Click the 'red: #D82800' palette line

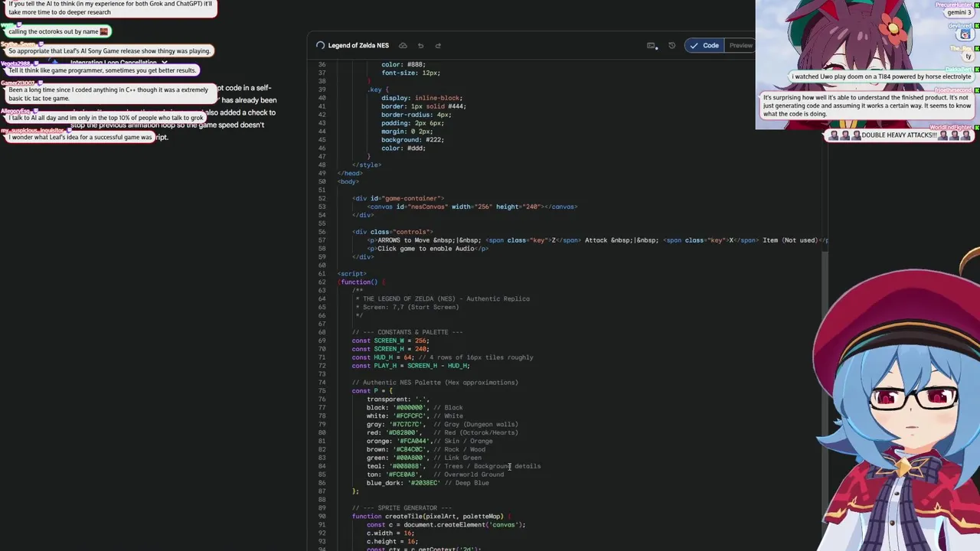[x=442, y=432]
